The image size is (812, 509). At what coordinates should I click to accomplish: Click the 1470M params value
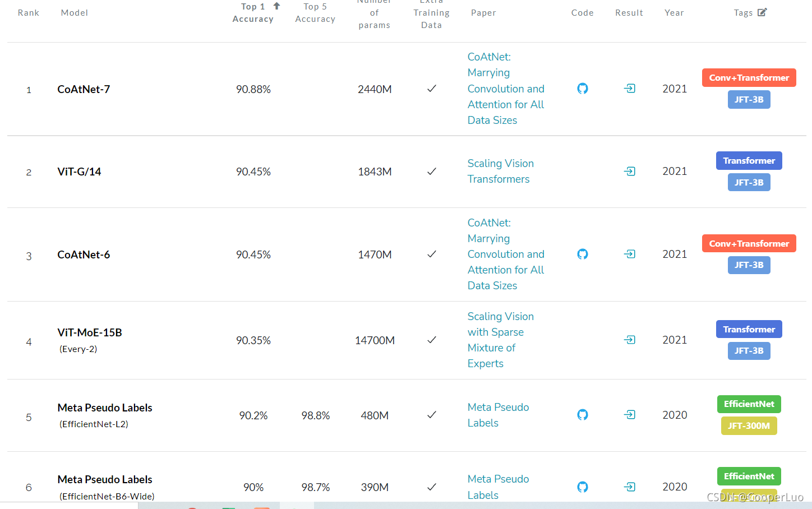tap(375, 254)
